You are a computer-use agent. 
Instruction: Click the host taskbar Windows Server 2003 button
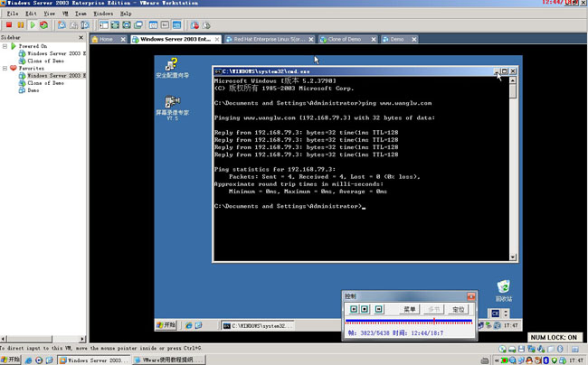point(94,360)
